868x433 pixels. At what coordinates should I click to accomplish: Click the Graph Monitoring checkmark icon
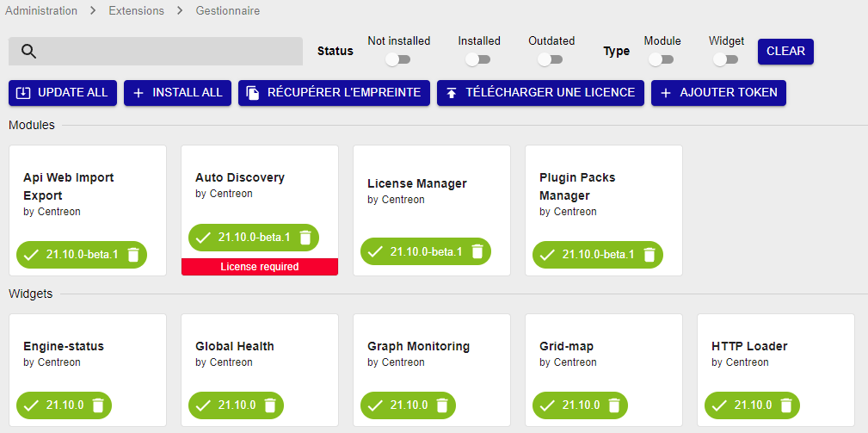pos(375,405)
